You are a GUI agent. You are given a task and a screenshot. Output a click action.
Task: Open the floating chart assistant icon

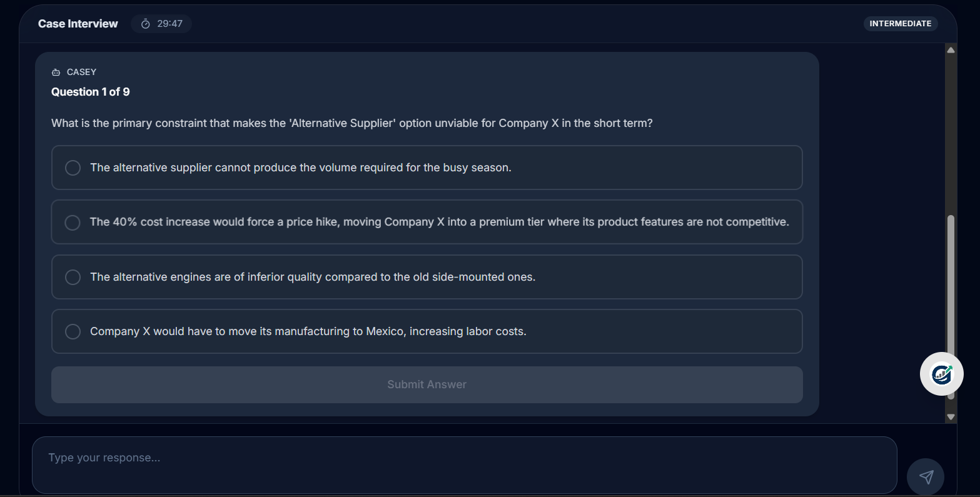click(x=941, y=374)
